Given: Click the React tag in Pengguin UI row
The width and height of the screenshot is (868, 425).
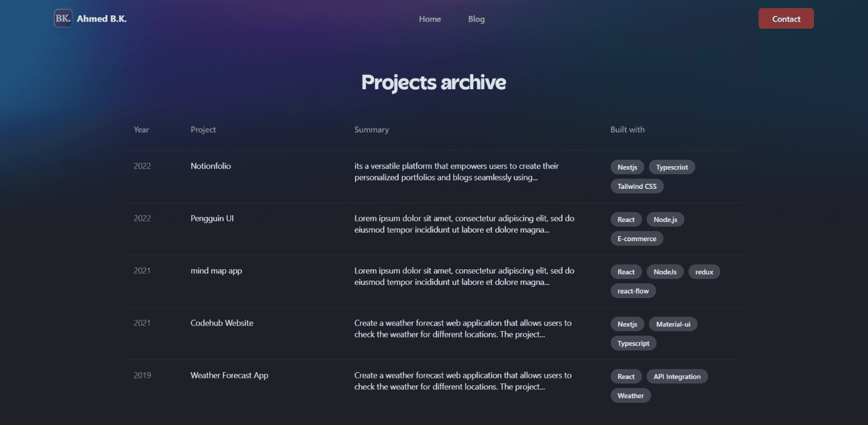Looking at the screenshot, I should coord(626,220).
